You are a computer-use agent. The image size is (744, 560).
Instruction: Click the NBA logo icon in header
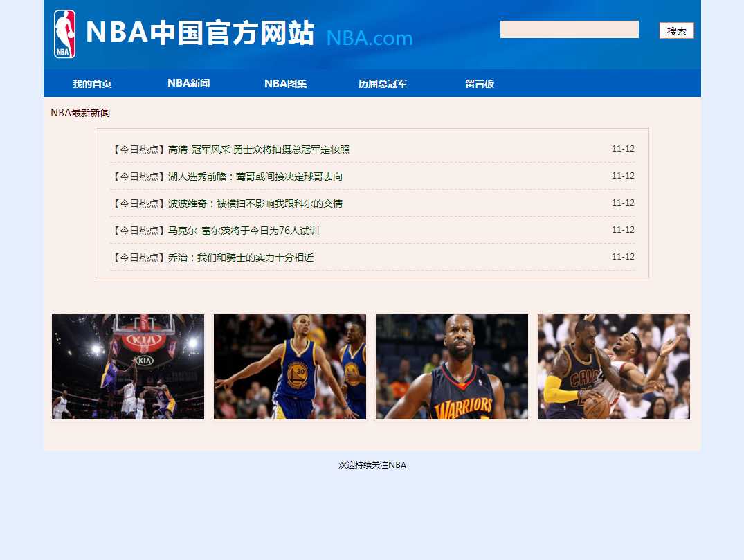tap(65, 34)
